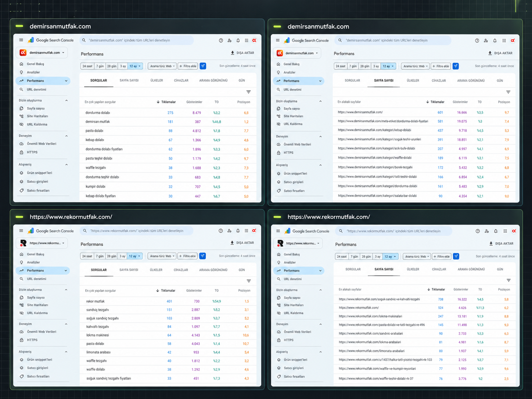Screen dimensions: 532x399
Task: Click DIŞA AKTAR in rekormutfak pages panel
Action: pyautogui.click(x=501, y=244)
